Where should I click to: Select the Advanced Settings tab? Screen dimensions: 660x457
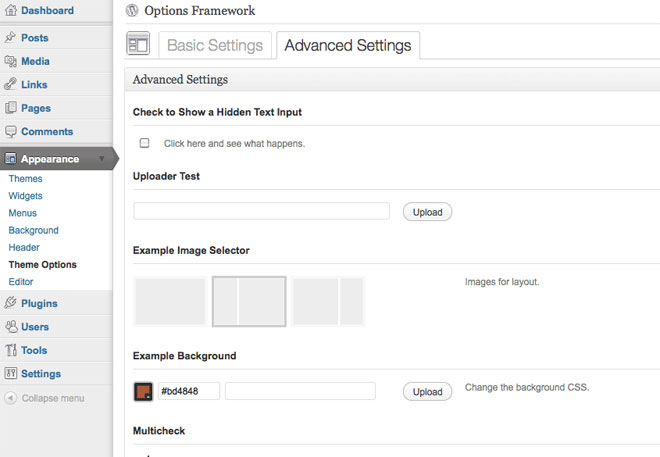[x=348, y=45]
